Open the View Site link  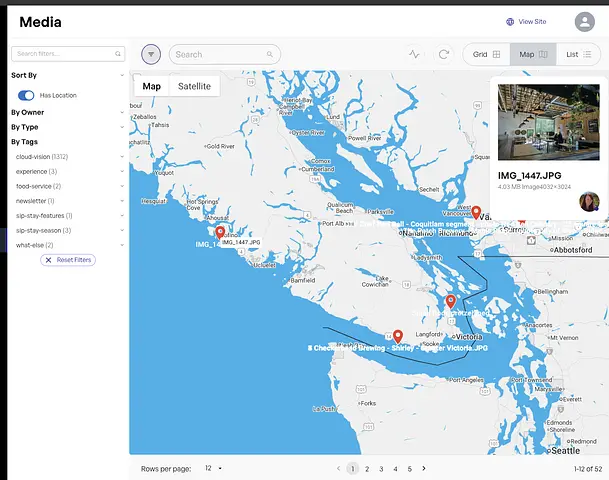[x=526, y=21]
